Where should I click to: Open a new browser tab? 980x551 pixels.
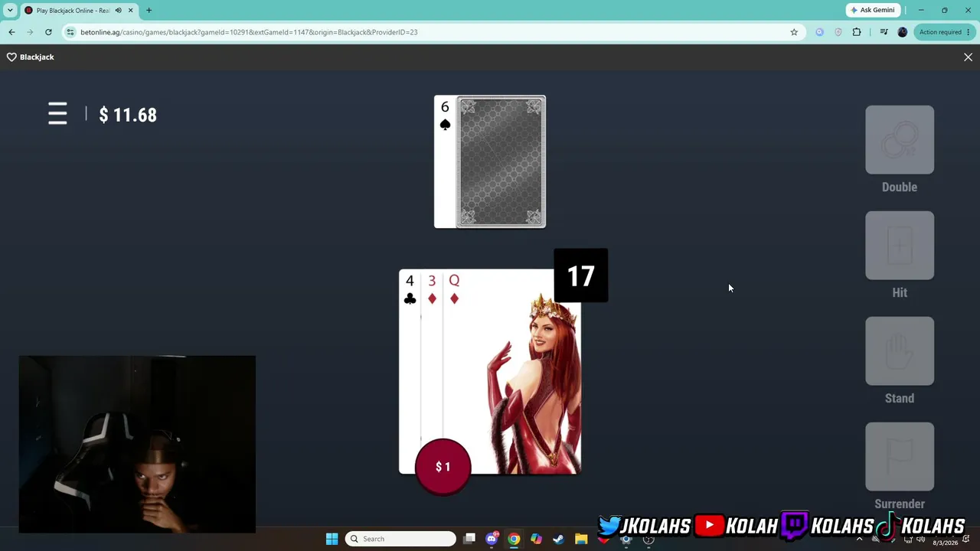pyautogui.click(x=149, y=11)
